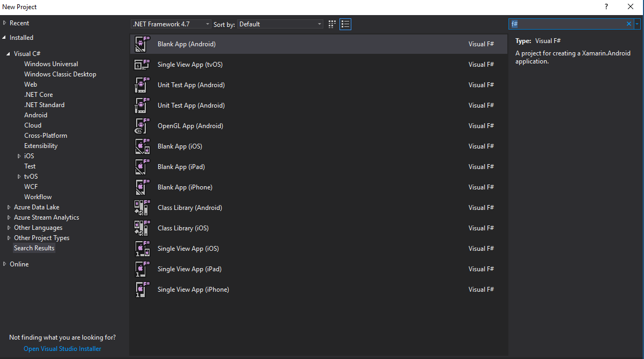Close the New Project dialog
This screenshot has height=359, width=644.
(x=631, y=6)
